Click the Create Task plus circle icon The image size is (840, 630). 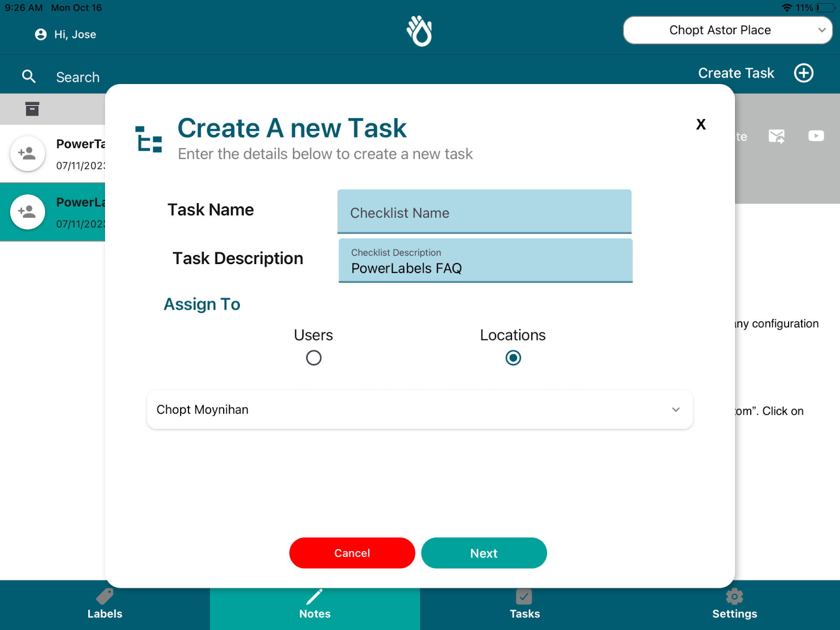tap(803, 73)
